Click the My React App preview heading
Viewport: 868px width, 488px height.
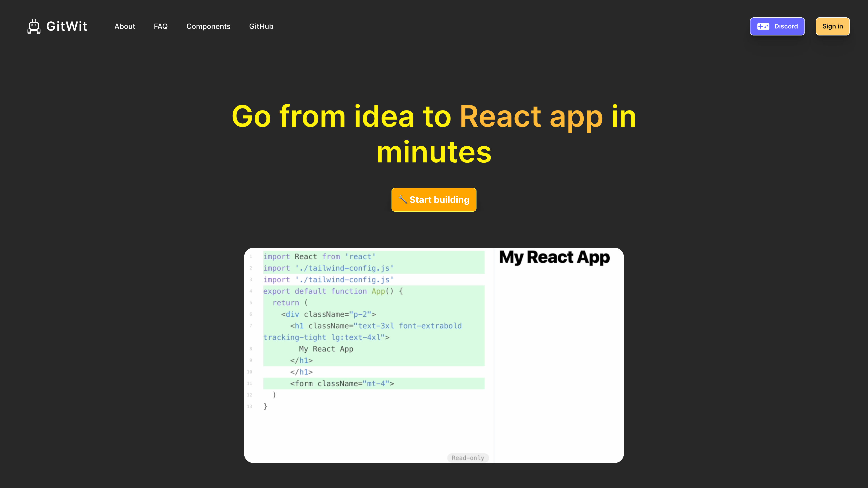tap(554, 257)
